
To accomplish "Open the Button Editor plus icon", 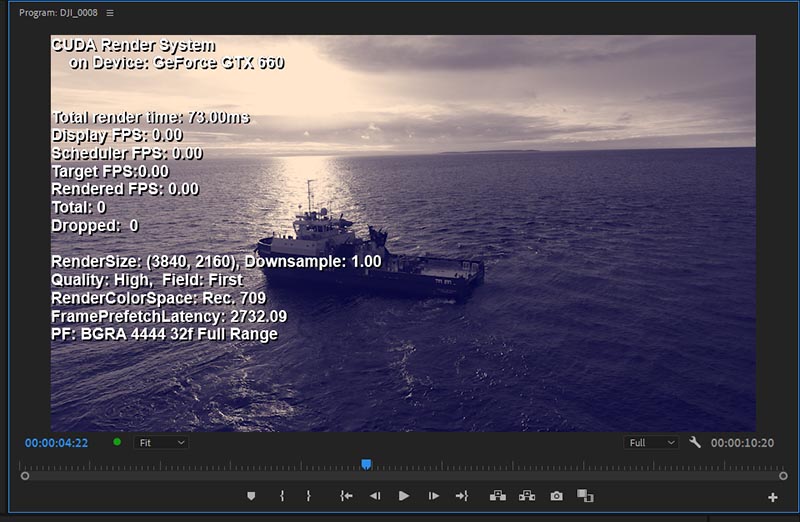I will click(x=772, y=498).
